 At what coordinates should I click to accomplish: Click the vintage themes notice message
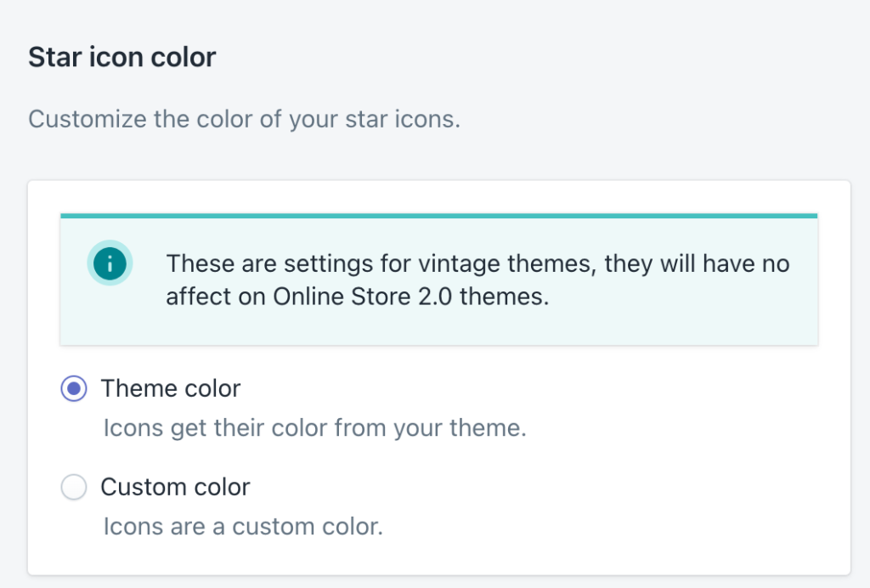tap(477, 280)
